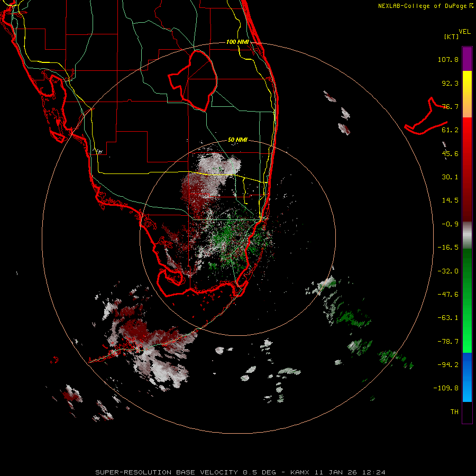
Task: Click the NEXLAB-College of DuPage credit text
Action: (422, 6)
